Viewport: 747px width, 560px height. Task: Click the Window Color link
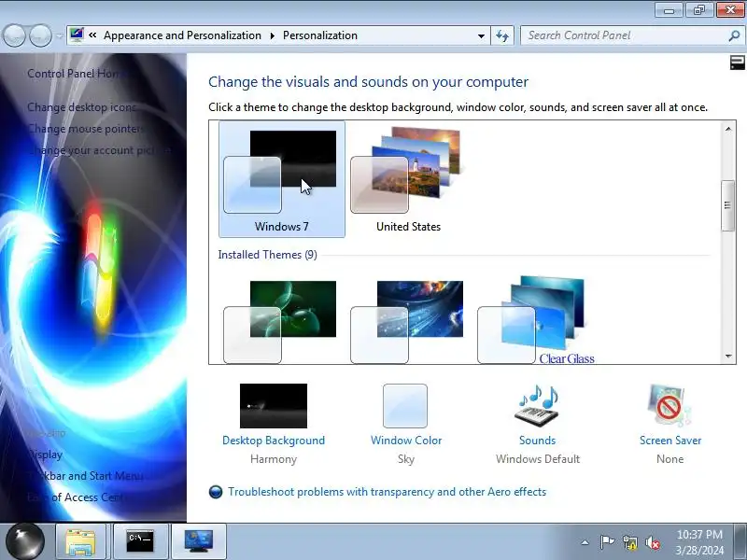point(406,441)
